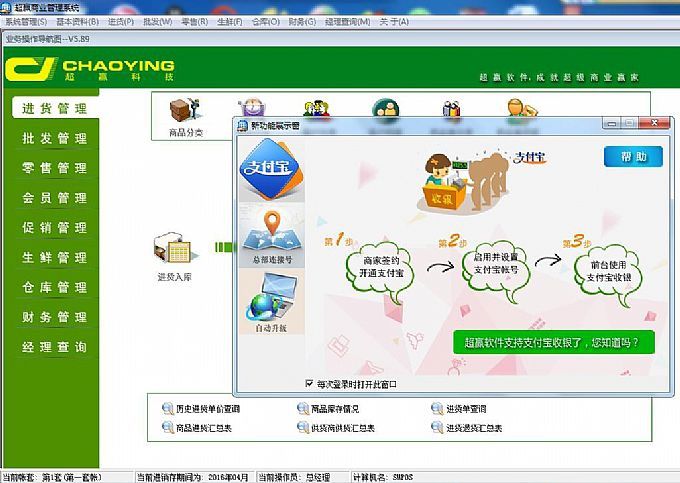Switch to the 会员管理 sidebar tab
The image size is (680, 483).
(x=55, y=198)
